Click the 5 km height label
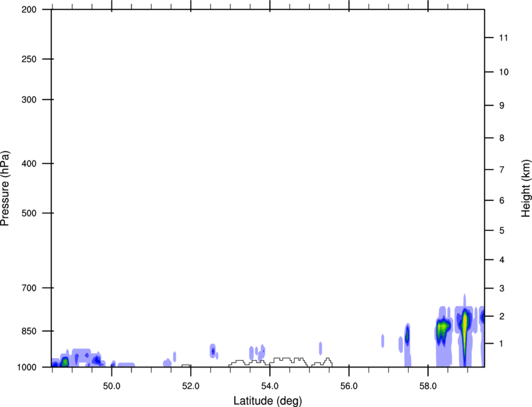This screenshot has height=407, width=532. [x=502, y=230]
